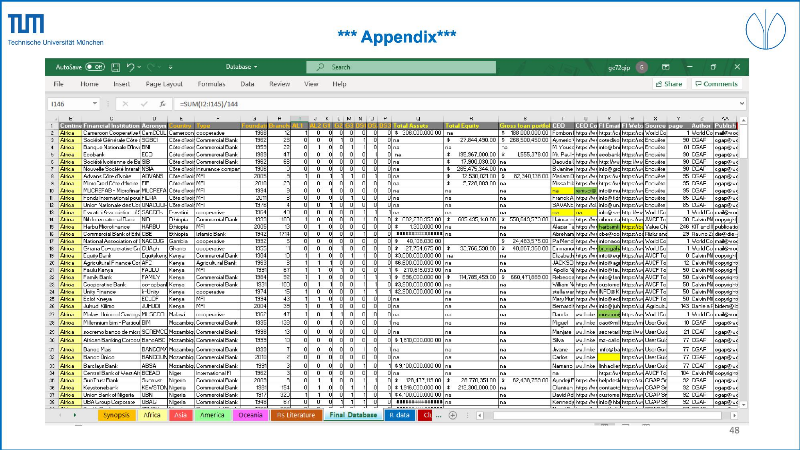The image size is (800, 450).
Task: Toggle the AutoSave switch
Action: (x=95, y=67)
